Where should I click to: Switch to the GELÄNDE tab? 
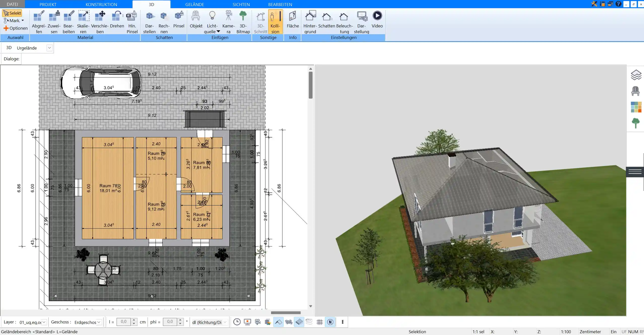click(x=194, y=4)
